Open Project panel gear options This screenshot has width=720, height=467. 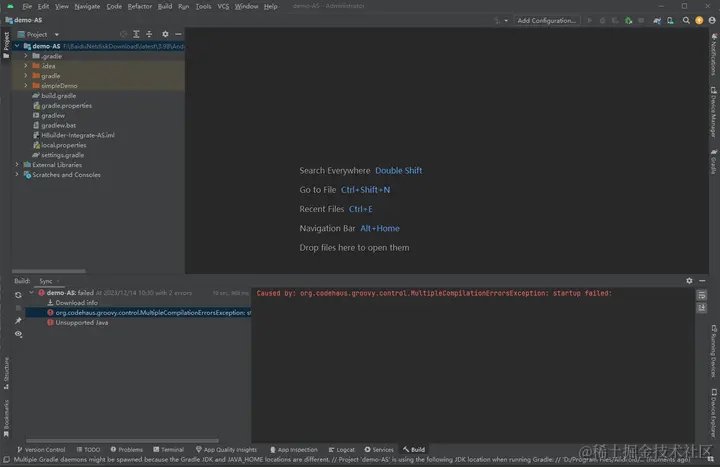[165, 34]
